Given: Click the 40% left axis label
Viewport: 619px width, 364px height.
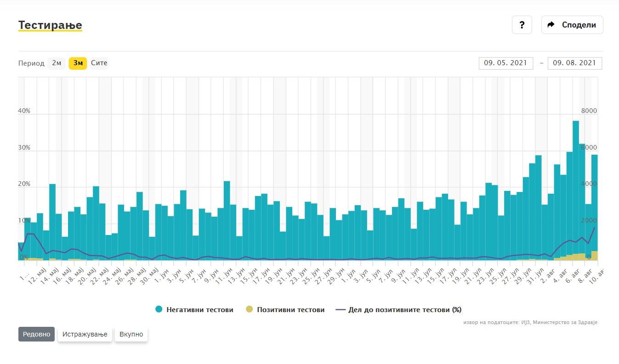Looking at the screenshot, I should [24, 111].
